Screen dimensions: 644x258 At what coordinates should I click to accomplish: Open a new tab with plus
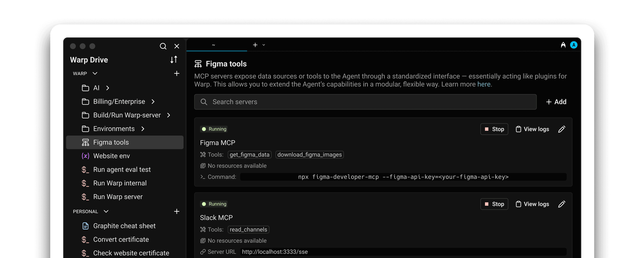[x=255, y=45]
